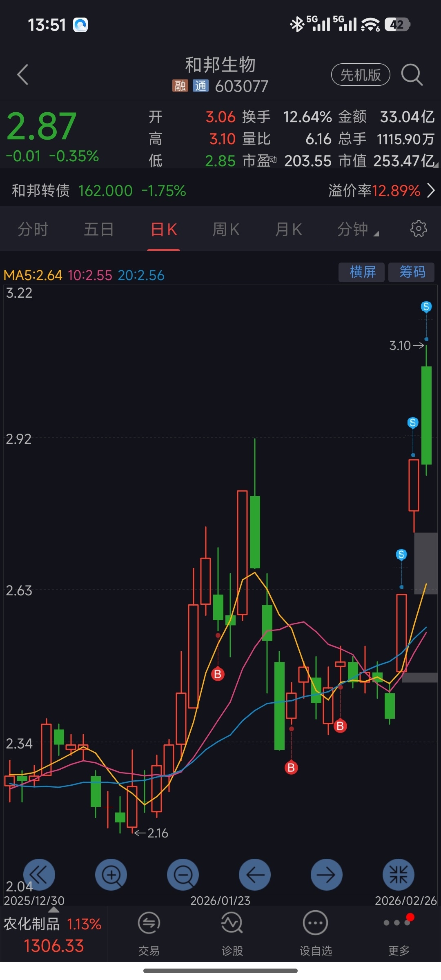Collapse chart controls with shrink icon
The image size is (441, 980).
(x=399, y=875)
